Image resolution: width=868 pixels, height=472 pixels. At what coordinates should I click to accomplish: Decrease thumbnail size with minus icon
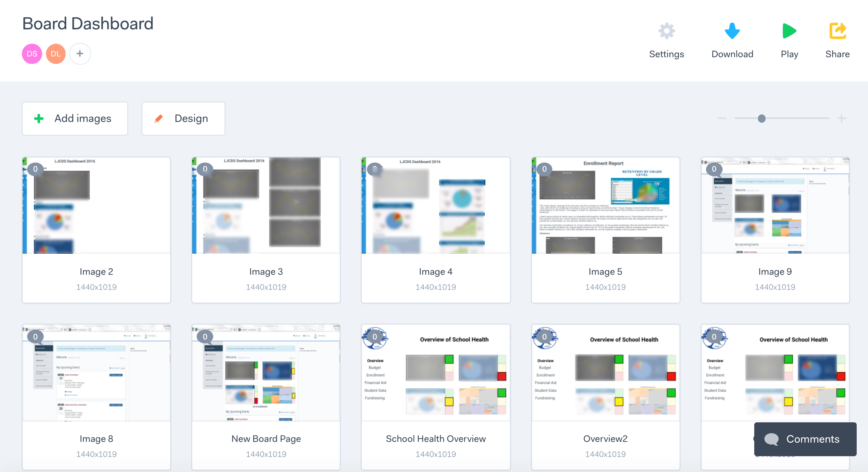(x=722, y=119)
